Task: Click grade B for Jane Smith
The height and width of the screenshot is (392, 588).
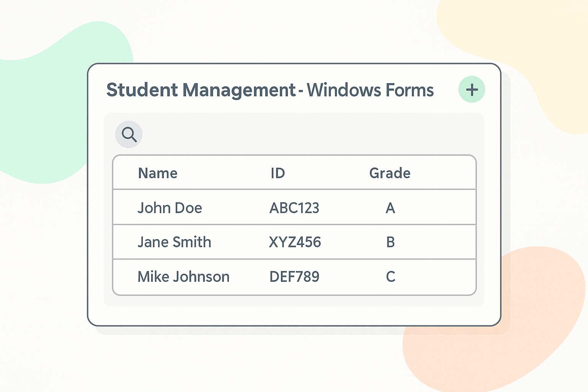Action: [x=390, y=242]
